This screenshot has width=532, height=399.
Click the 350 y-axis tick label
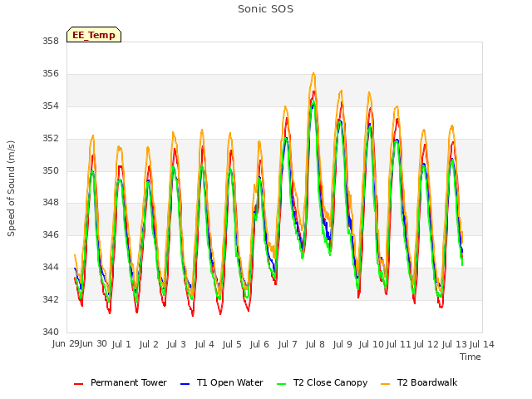[x=51, y=170]
